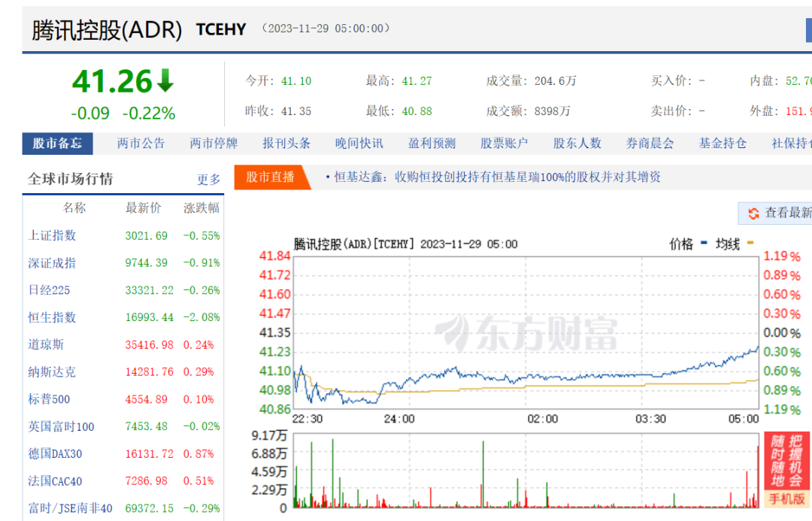The image size is (812, 521).
Task: Click the volume bar chart
Action: [526, 471]
